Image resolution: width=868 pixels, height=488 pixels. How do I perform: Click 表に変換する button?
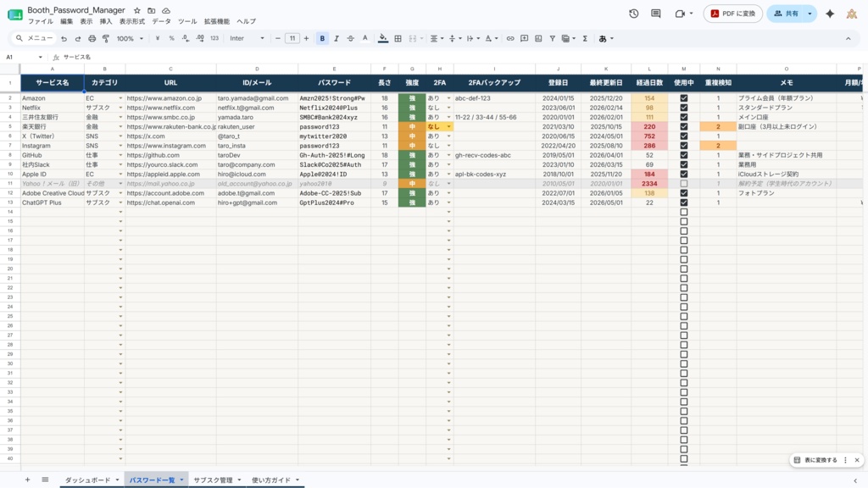coord(815,460)
